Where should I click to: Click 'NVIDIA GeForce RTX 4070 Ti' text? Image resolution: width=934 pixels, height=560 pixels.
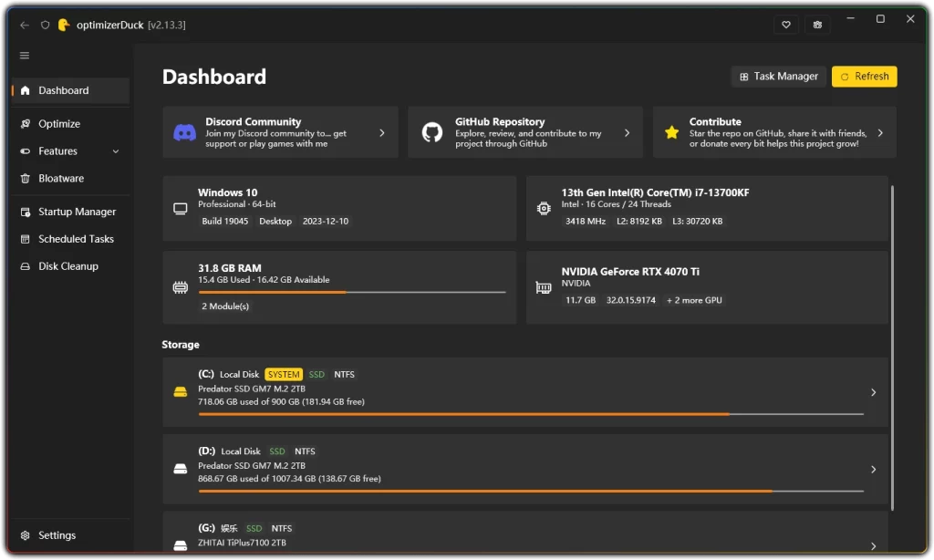(x=630, y=272)
